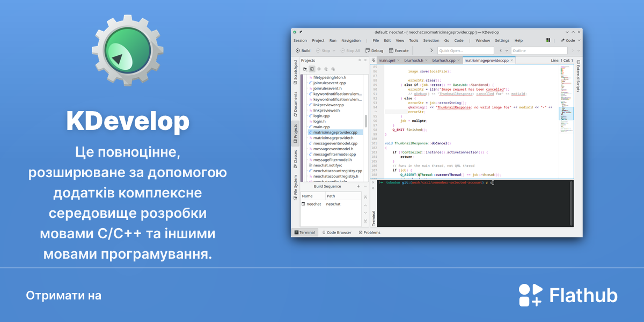This screenshot has width=644, height=322.
Task: Select main.cpp in the project tree
Action: [x=321, y=127]
